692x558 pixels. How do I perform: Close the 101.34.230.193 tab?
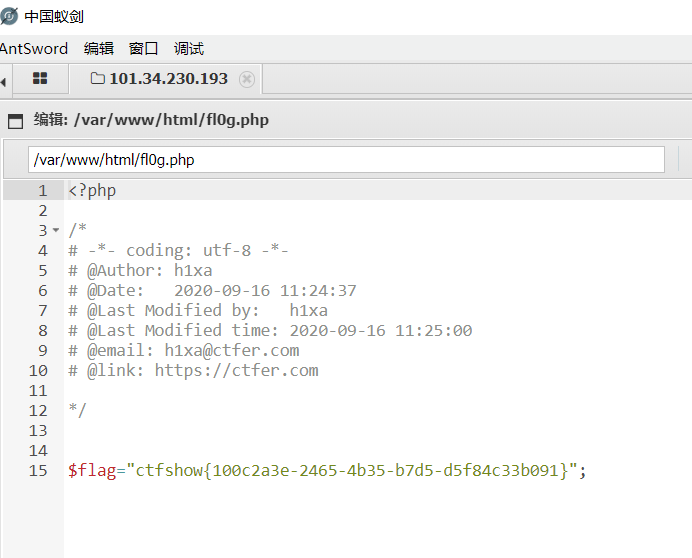[x=247, y=79]
